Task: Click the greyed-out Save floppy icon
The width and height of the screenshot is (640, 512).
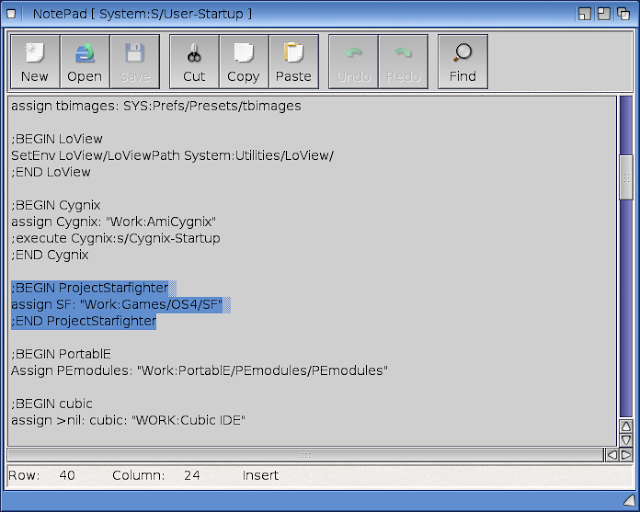Action: click(x=134, y=61)
